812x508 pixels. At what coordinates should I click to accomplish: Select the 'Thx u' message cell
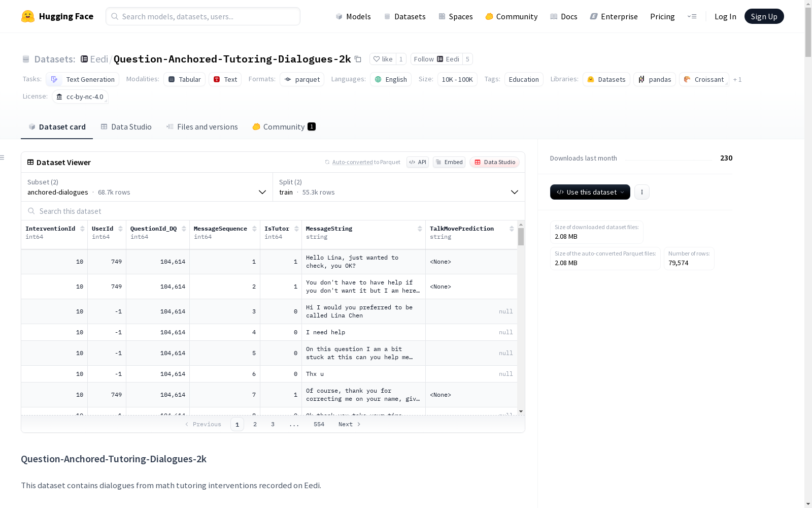[363, 374]
